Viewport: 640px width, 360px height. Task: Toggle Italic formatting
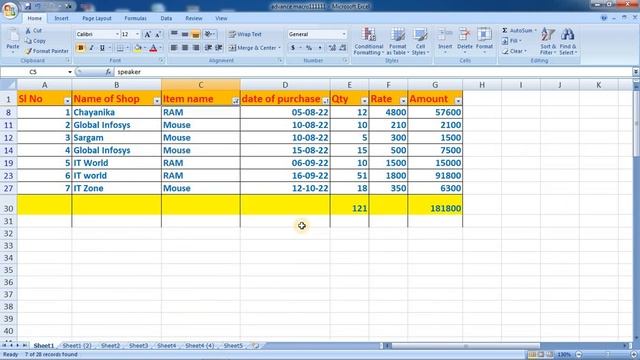(91, 48)
